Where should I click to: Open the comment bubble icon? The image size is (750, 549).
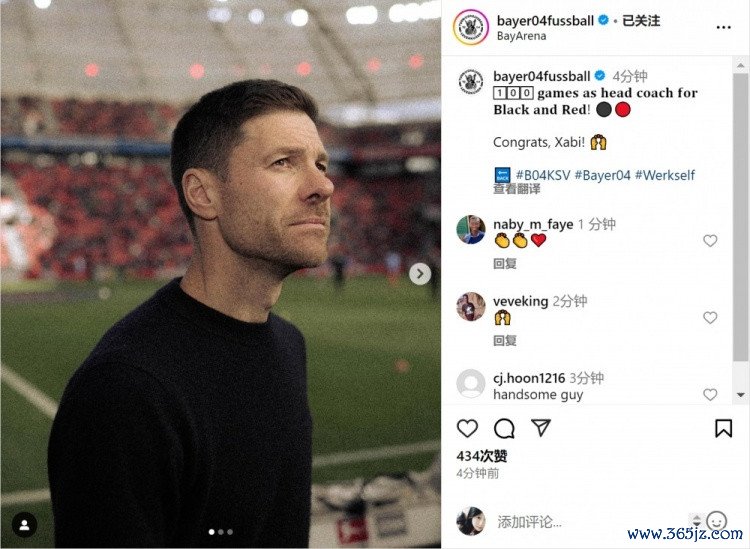[x=504, y=428]
